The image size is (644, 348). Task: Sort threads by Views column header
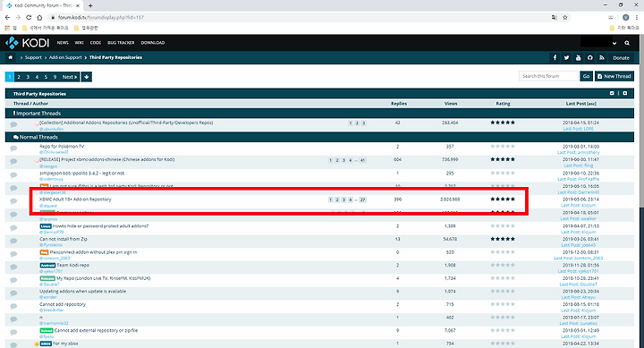[451, 104]
